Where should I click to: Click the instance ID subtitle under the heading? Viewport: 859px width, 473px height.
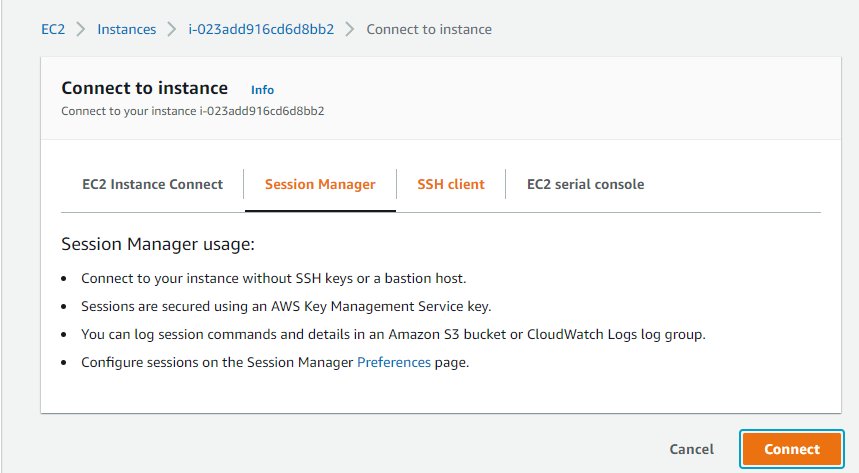[192, 111]
